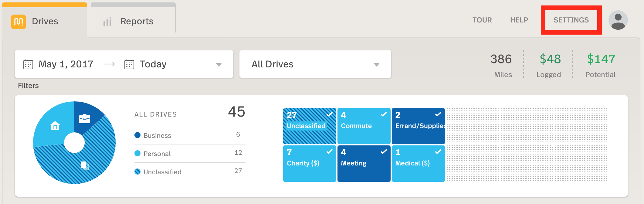Viewport: 644px width, 204px height.
Task: Click the start date calendar icon
Action: [x=28, y=64]
